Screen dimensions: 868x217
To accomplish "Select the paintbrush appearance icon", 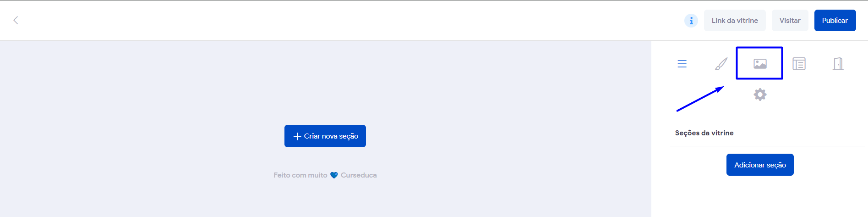I will (721, 64).
